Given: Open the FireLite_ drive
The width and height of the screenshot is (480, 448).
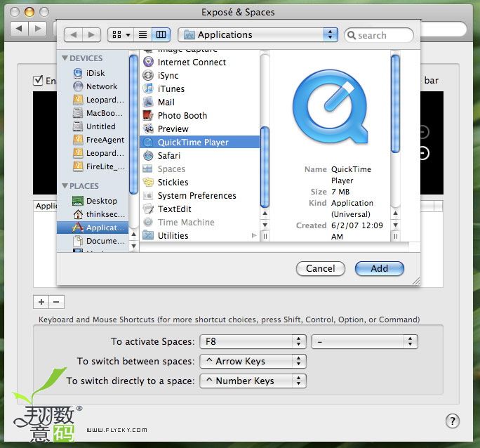Looking at the screenshot, I should click(99, 166).
